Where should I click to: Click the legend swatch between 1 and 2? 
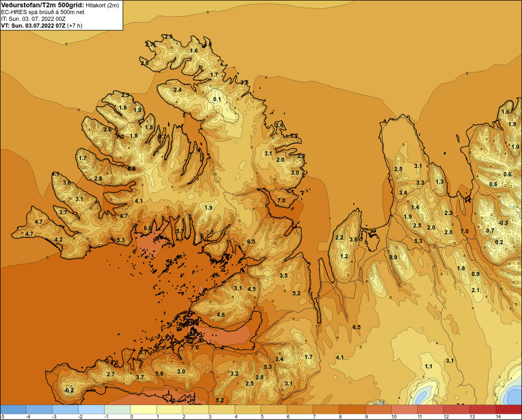170,409
